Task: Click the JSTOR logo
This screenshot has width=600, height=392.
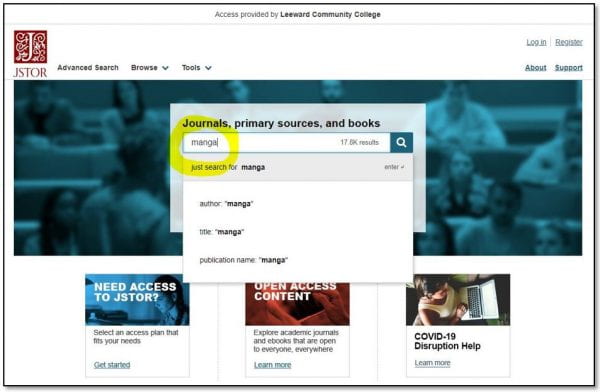Action: click(30, 54)
